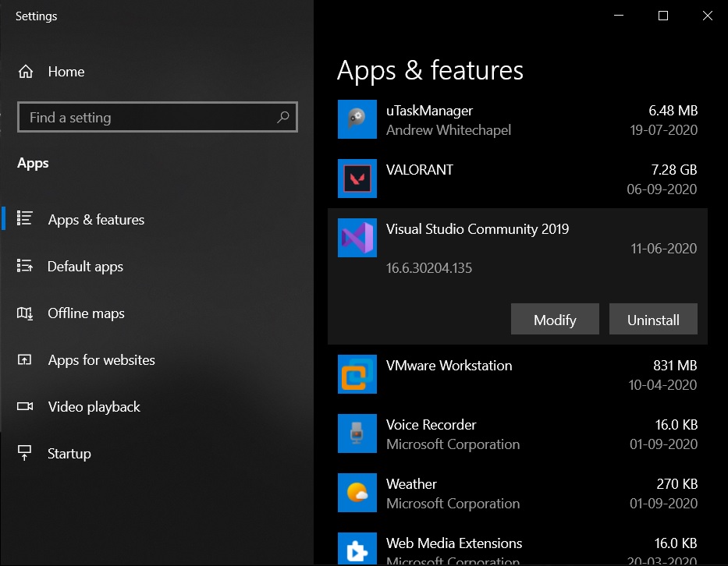Click the Voice Recorder app icon
This screenshot has height=566, width=728.
(357, 433)
